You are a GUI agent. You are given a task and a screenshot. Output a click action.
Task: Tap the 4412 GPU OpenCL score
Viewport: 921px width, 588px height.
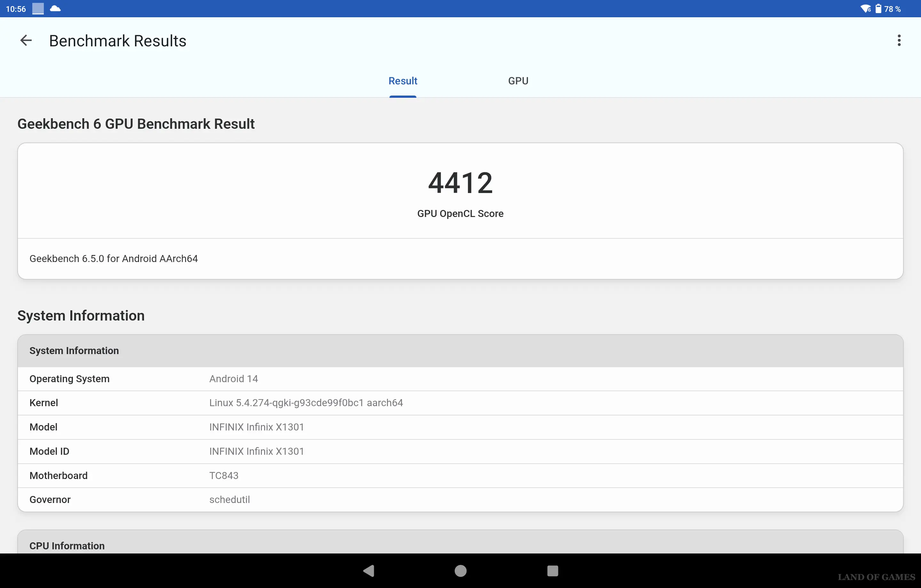460,183
